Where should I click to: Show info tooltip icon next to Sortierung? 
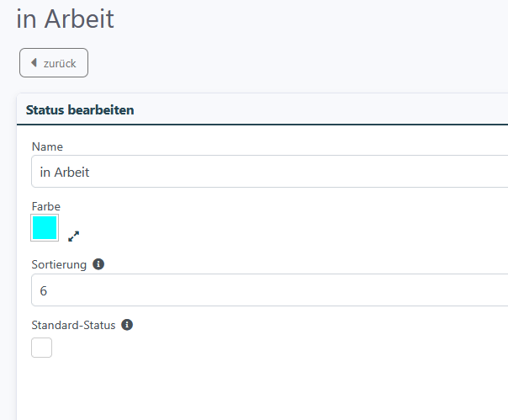point(98,264)
